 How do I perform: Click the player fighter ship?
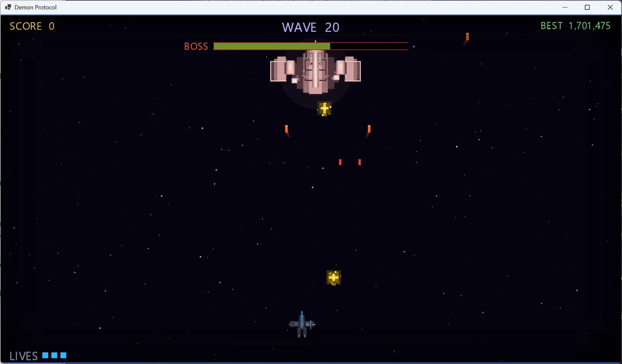302,324
